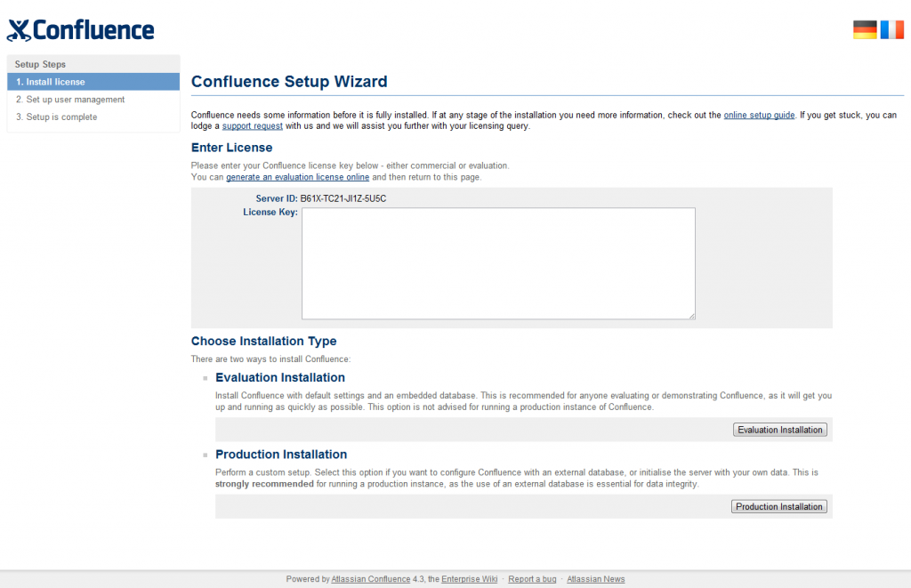Click the Server ID label
This screenshot has width=911, height=588.
pos(277,198)
